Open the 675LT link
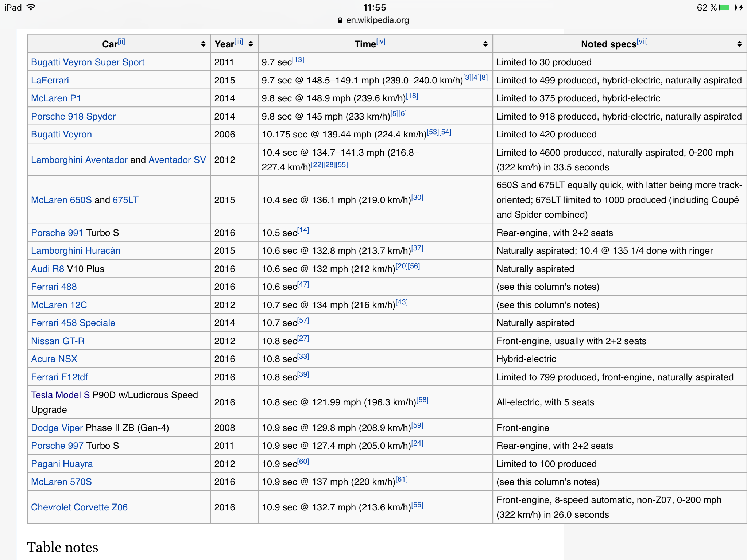 [125, 200]
